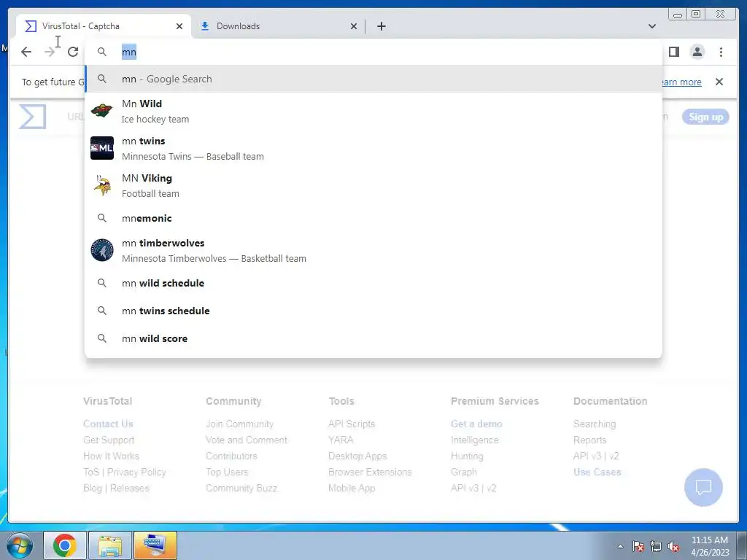Open the API Scripts link
Screen dimensions: 747x560
tap(352, 424)
